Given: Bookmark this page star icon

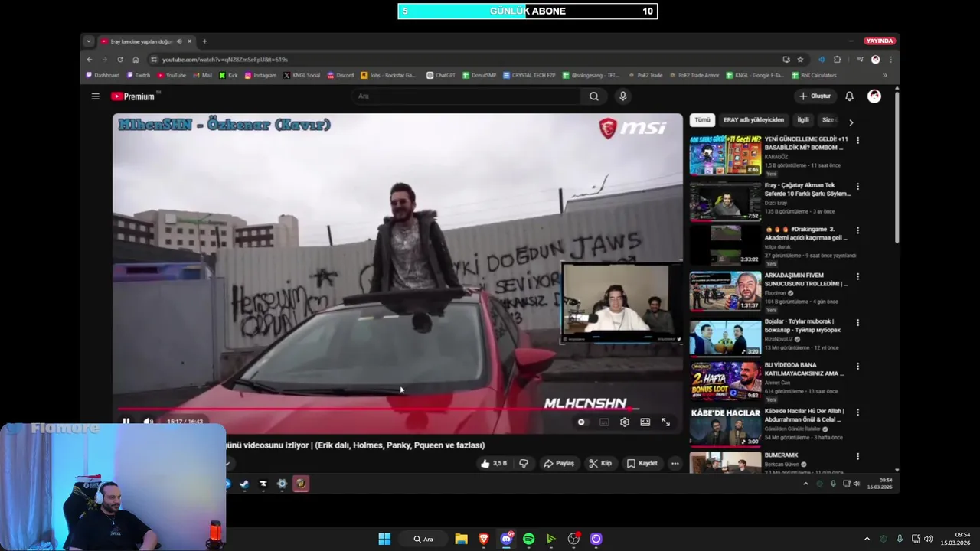Looking at the screenshot, I should pos(800,60).
